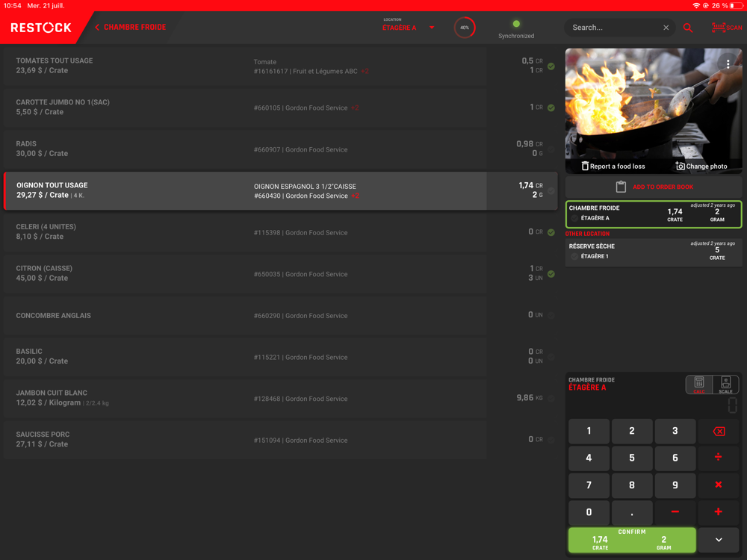Switch to Scale input mode tab
Viewport: 747px width, 560px height.
click(x=725, y=385)
